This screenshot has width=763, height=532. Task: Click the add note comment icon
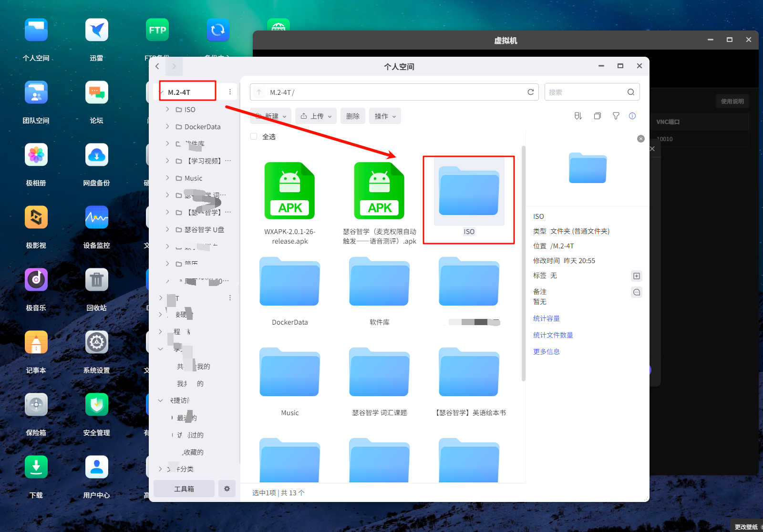click(x=636, y=292)
